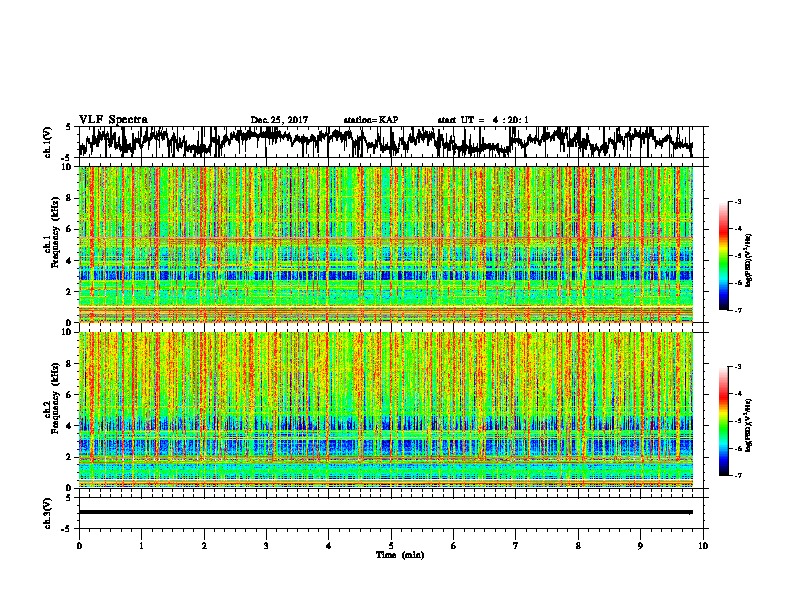This screenshot has height=612, width=792.
Task: Click the time axis tick label '8'
Action: click(x=578, y=546)
